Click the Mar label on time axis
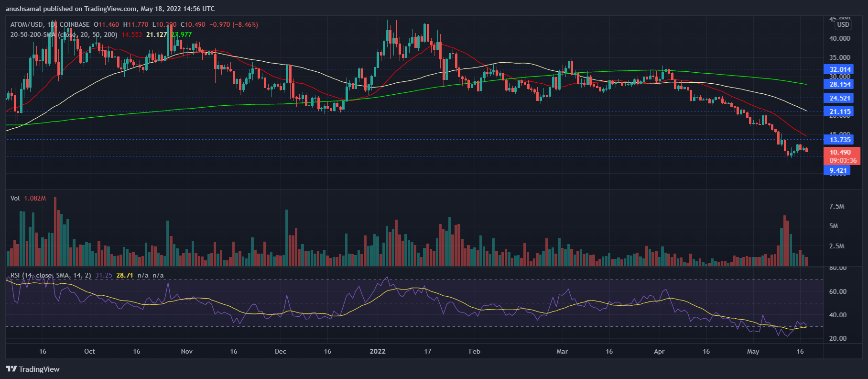The height and width of the screenshot is (379, 868). point(562,351)
